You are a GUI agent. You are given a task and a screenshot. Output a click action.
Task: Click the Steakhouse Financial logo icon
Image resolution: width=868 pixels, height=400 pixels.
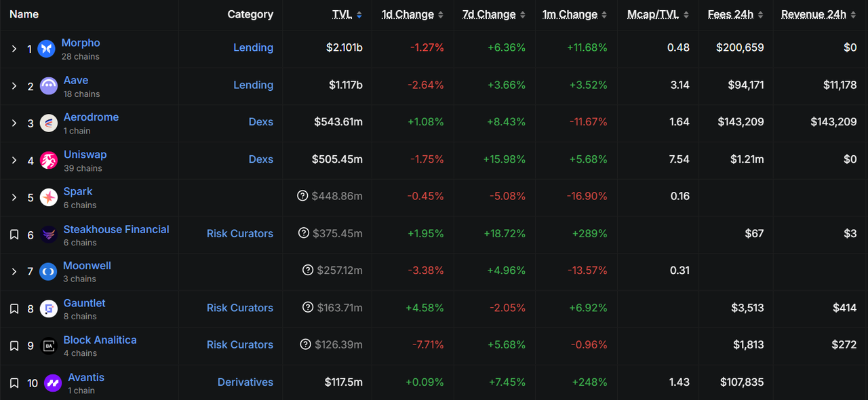tap(49, 235)
